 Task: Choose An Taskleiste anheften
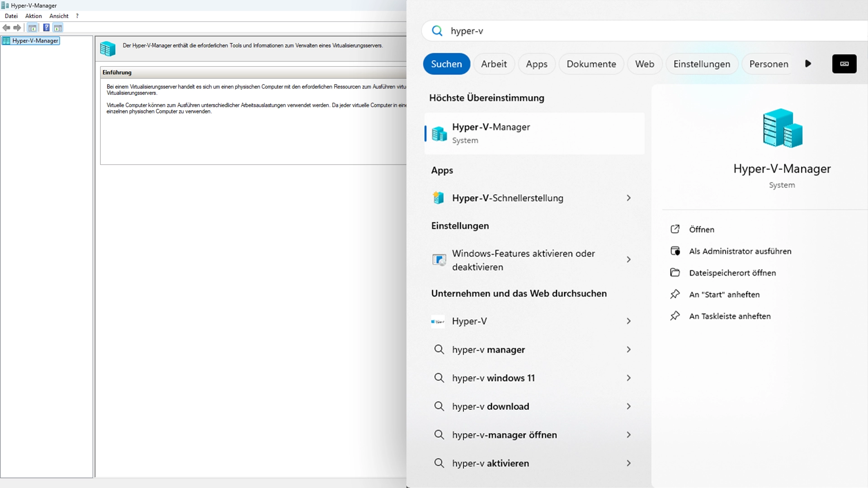(x=730, y=316)
